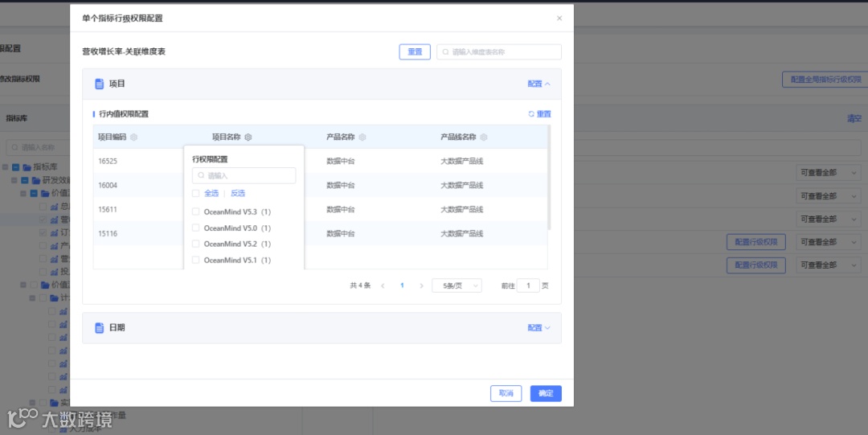The image size is (868, 435).
Task: Click 数据中台 in the 16525 row
Action: tap(341, 162)
